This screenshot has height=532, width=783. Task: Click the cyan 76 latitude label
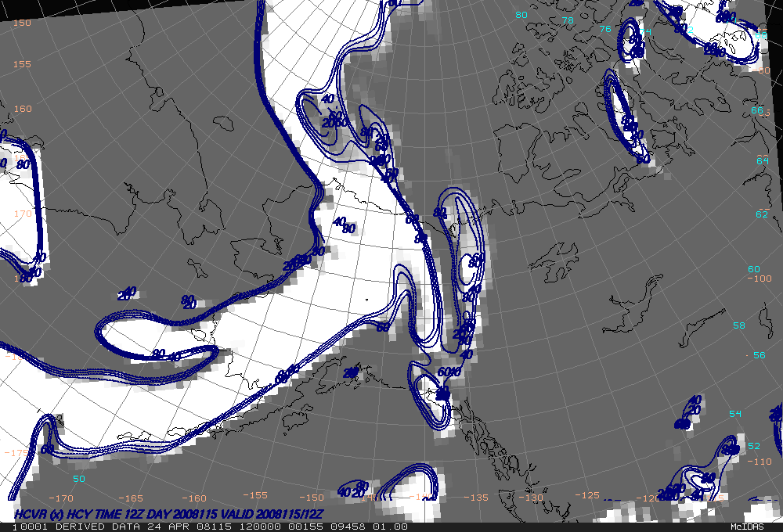point(605,29)
